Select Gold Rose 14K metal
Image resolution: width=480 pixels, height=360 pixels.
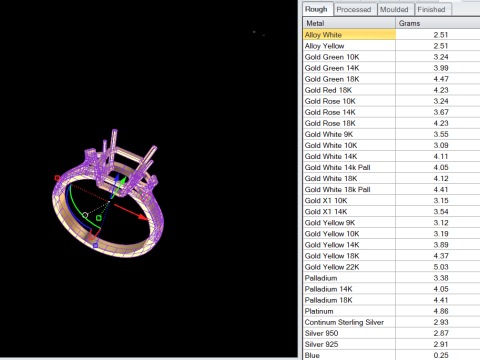[x=391, y=112]
